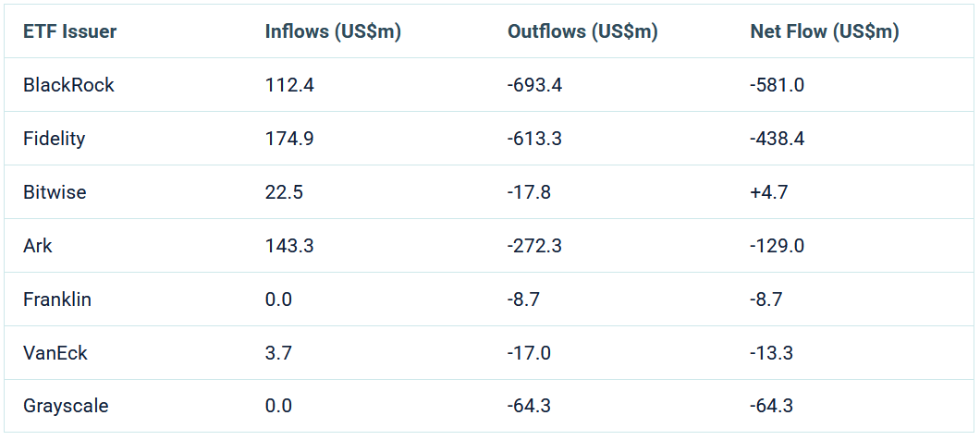Select the Ark issuer cell
Viewport: 980px width, 440px height.
pos(37,246)
